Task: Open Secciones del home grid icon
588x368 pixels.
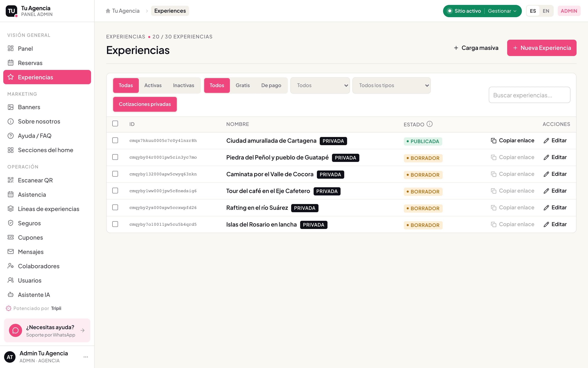Action: [10, 150]
